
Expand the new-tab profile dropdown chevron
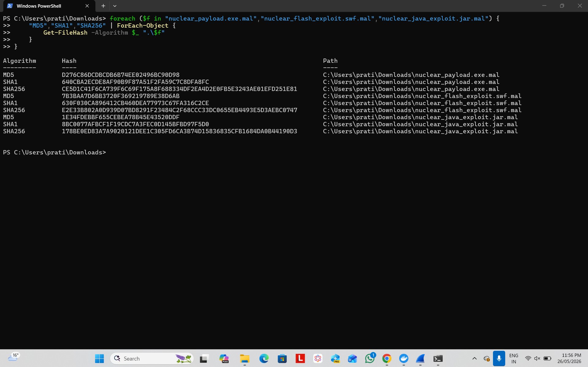[115, 6]
